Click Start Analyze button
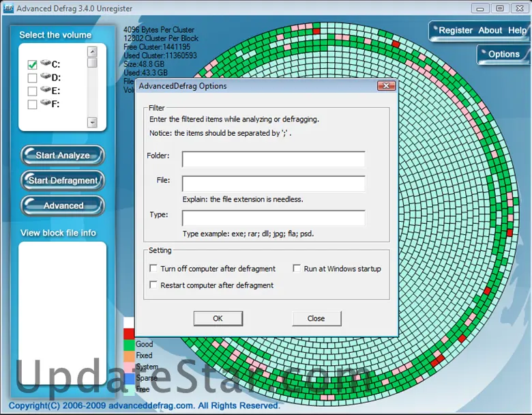 pos(63,156)
